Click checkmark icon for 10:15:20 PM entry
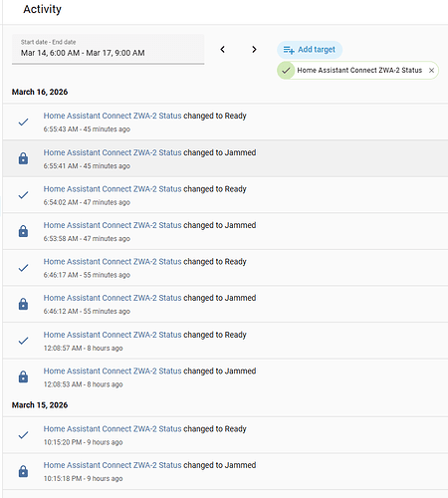The width and height of the screenshot is (448, 498). click(23, 435)
